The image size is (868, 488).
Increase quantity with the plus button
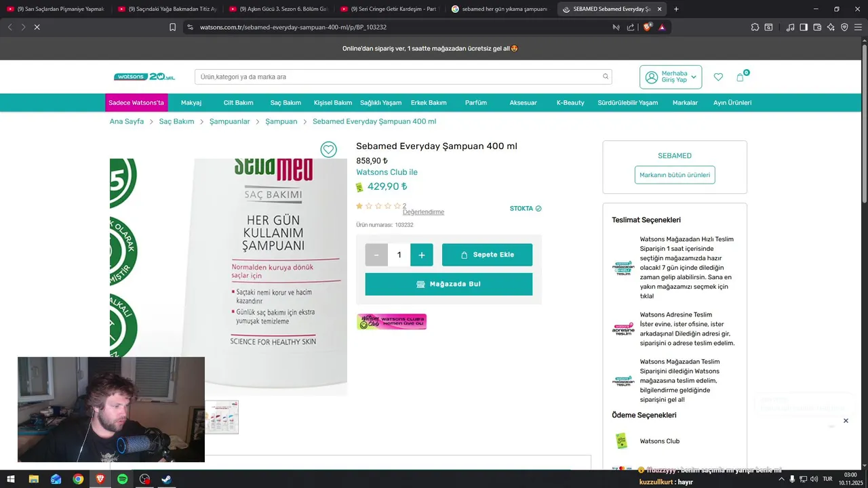[x=422, y=255]
